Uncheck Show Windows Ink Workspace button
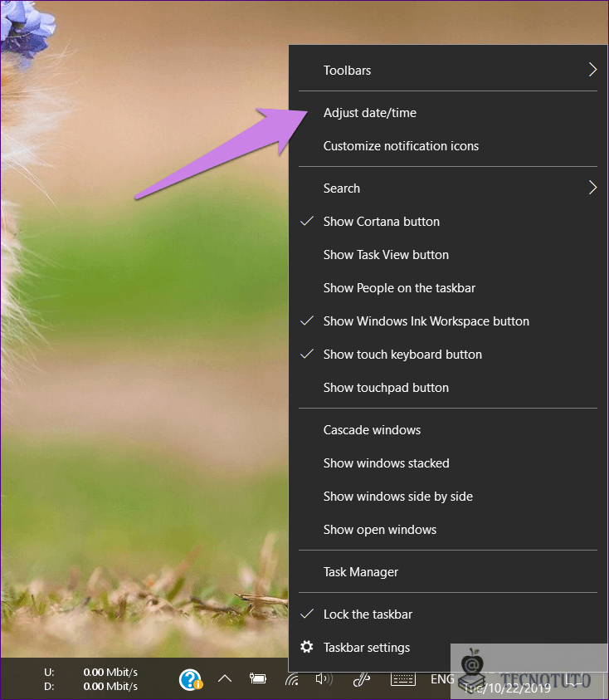 pos(447,321)
